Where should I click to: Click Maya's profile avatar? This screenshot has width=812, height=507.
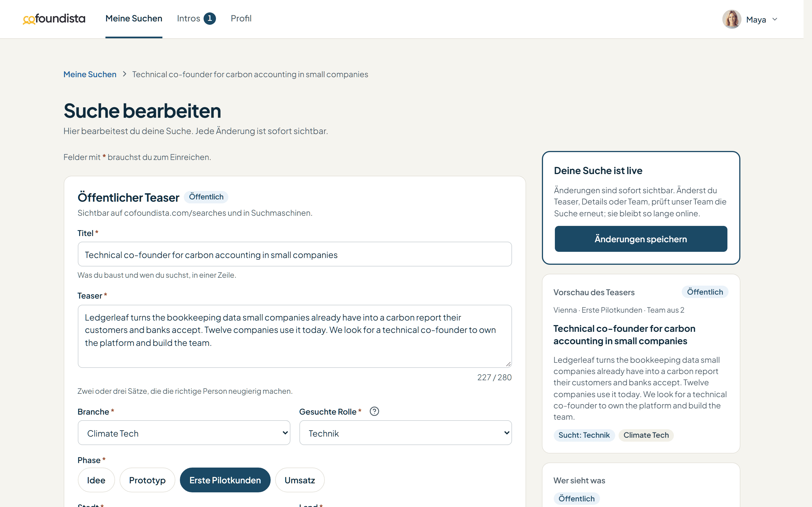tap(731, 19)
